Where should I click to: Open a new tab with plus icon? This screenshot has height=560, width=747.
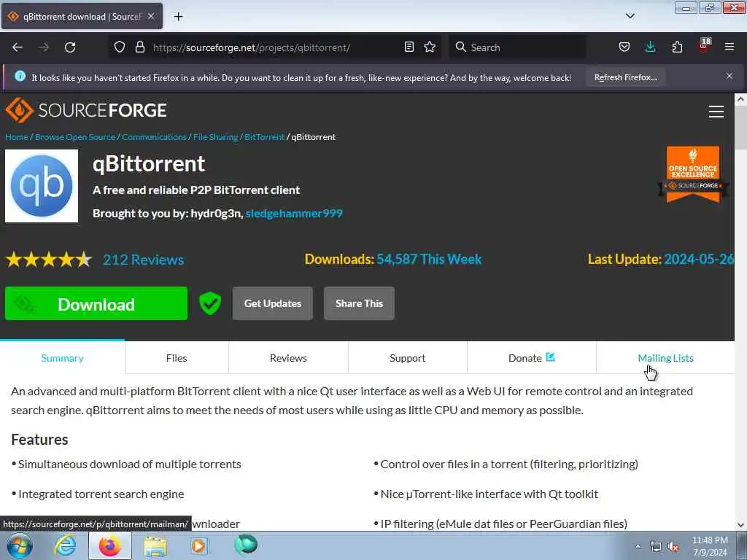coord(178,17)
